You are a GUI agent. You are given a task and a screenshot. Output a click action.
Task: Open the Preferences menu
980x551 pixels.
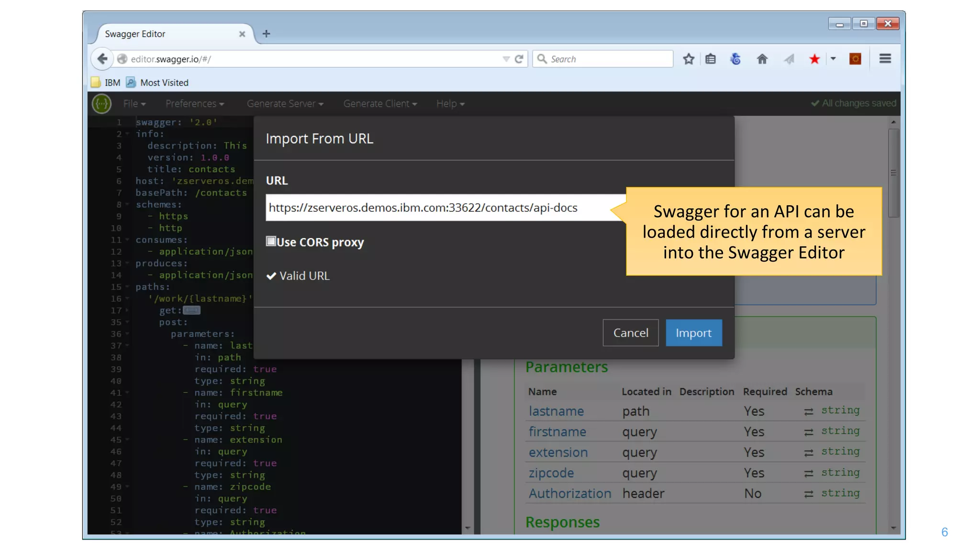coord(195,104)
